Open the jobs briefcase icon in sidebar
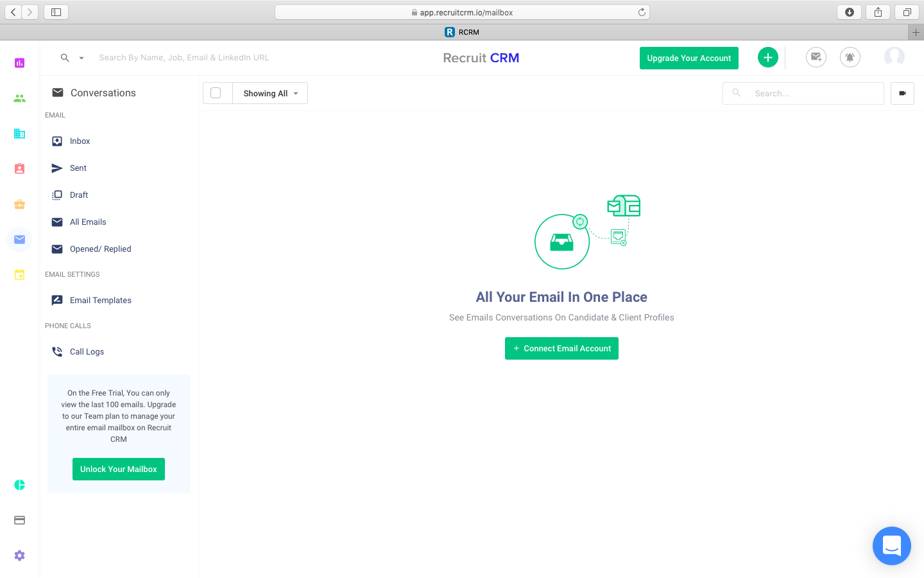924x578 pixels. point(19,204)
